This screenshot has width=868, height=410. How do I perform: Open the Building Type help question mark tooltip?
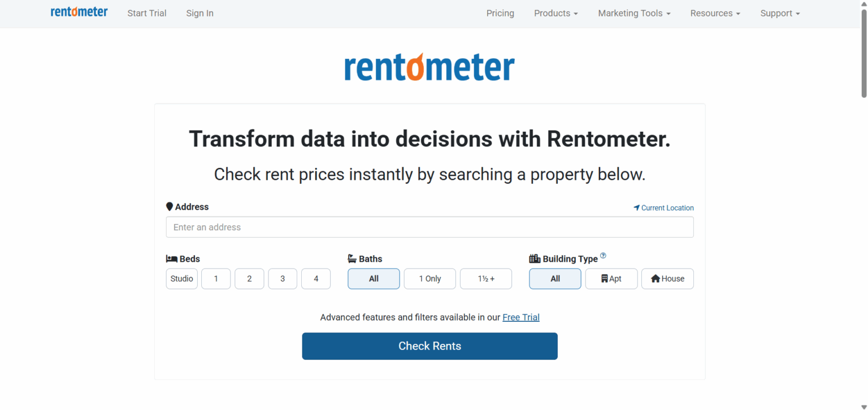click(602, 256)
